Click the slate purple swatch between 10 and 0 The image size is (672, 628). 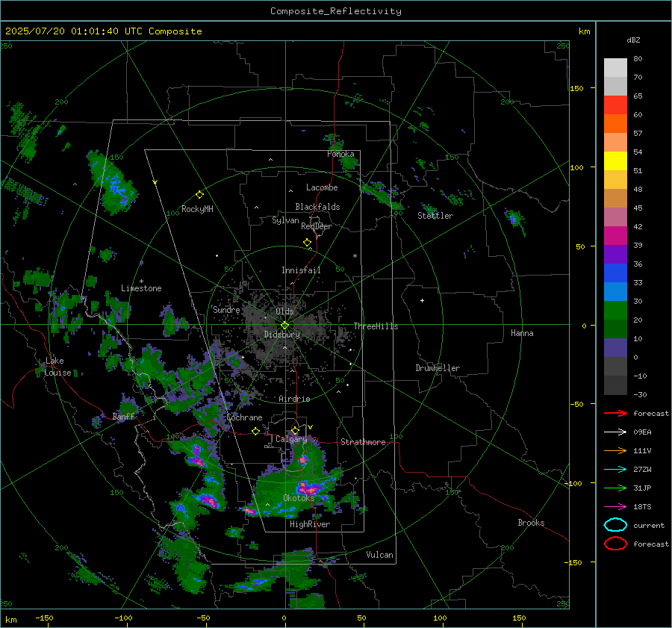point(615,348)
